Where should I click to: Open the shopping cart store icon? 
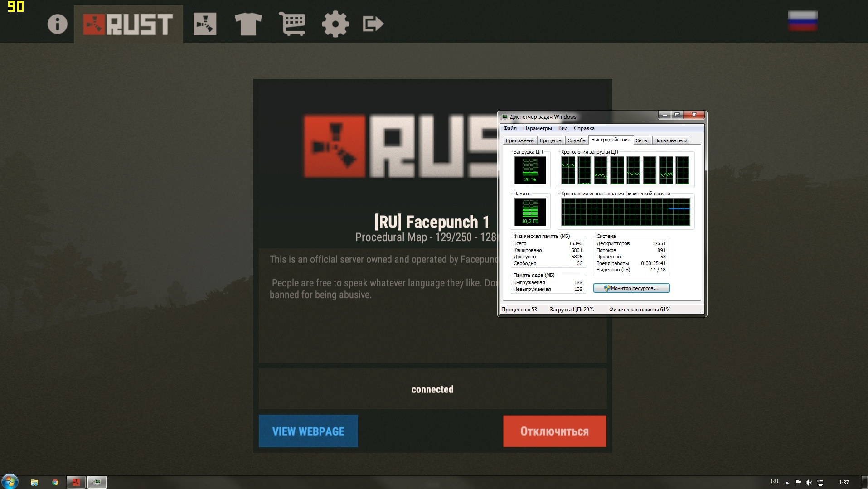point(292,24)
